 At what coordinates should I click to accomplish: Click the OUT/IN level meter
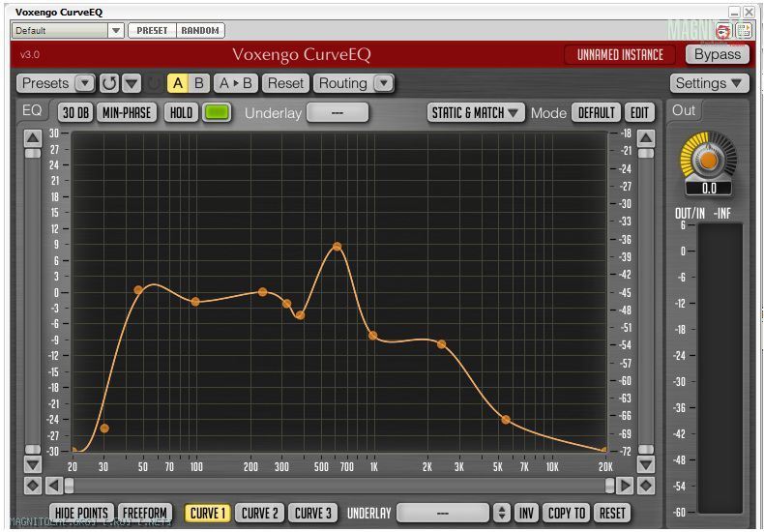(720, 369)
